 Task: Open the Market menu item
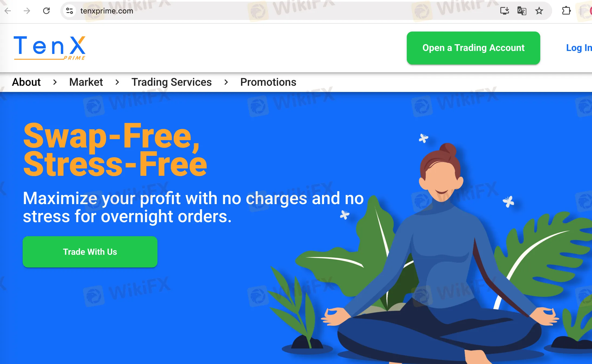coord(86,82)
